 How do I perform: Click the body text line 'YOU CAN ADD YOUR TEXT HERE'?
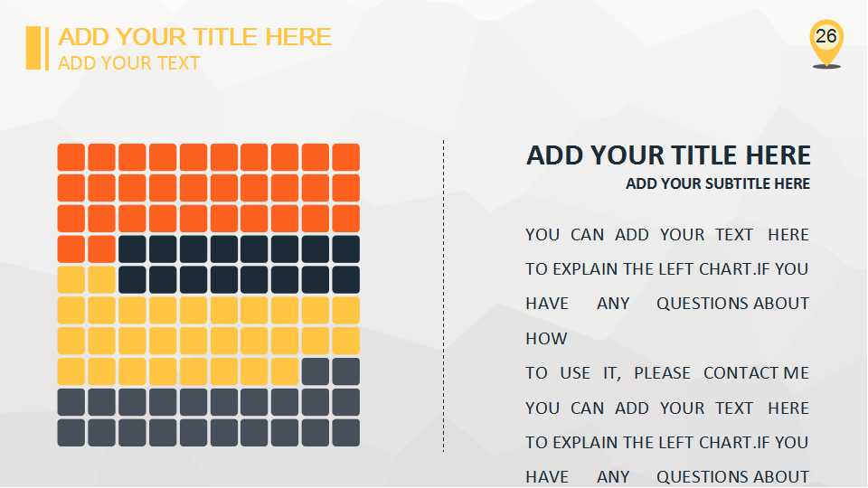coord(666,235)
